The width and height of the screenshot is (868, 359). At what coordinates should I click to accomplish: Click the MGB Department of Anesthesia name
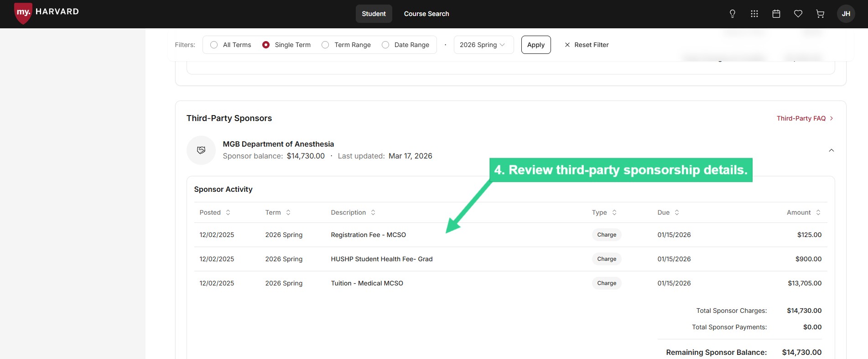click(278, 144)
